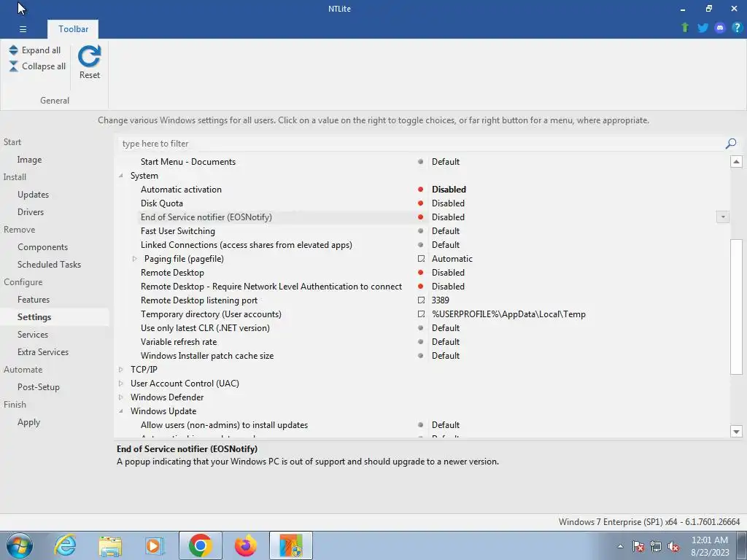Open the Discord icon link

[x=720, y=28]
